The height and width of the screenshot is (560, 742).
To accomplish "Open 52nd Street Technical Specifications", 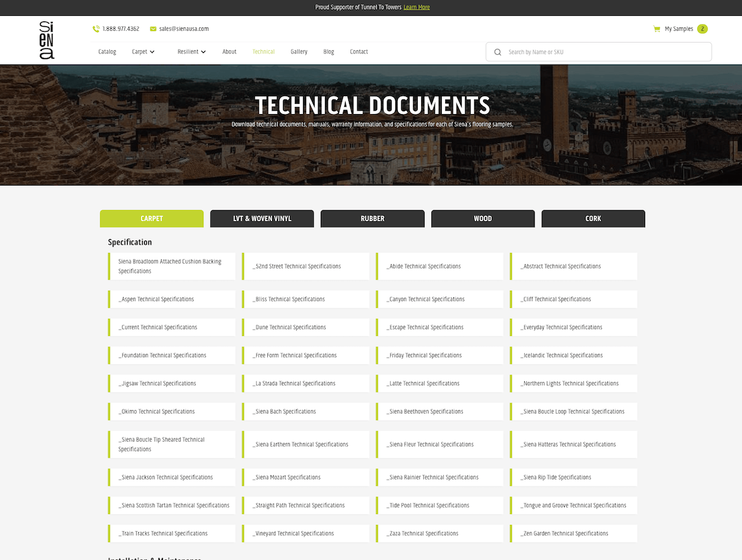I will point(306,266).
